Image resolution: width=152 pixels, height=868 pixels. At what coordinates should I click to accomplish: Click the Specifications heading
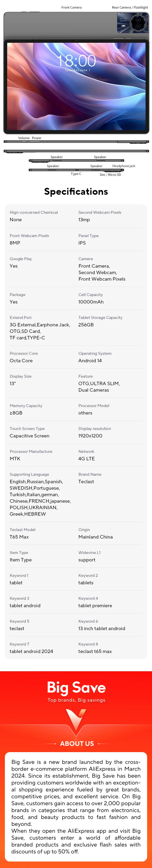click(76, 191)
